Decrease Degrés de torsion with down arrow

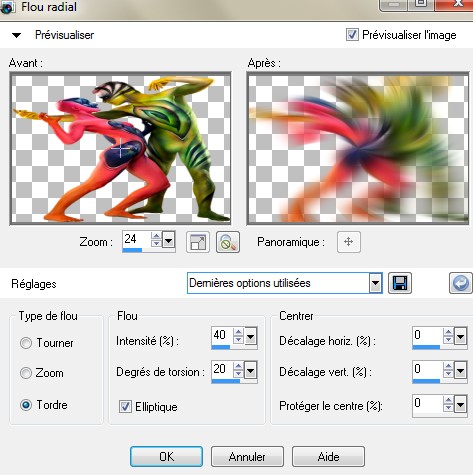(x=238, y=374)
